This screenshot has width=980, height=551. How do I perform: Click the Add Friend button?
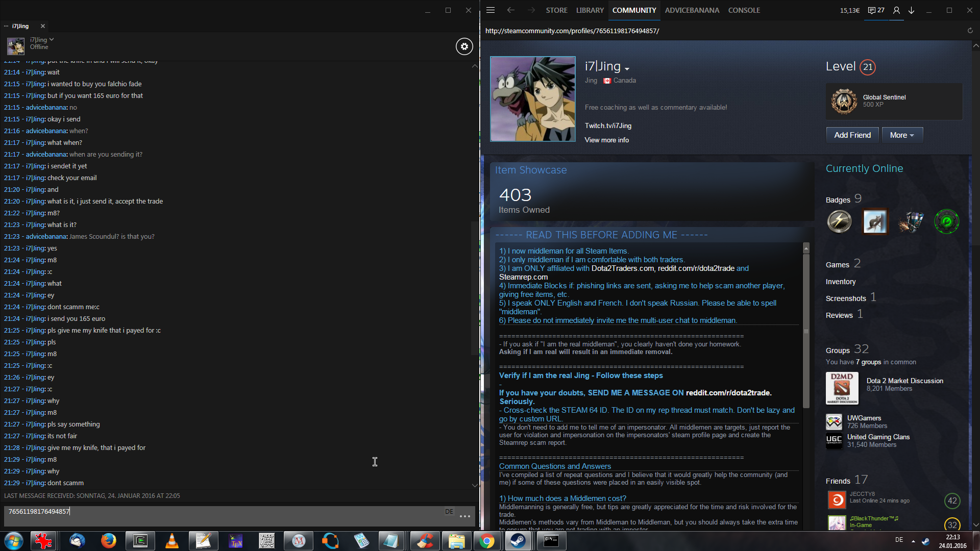852,135
